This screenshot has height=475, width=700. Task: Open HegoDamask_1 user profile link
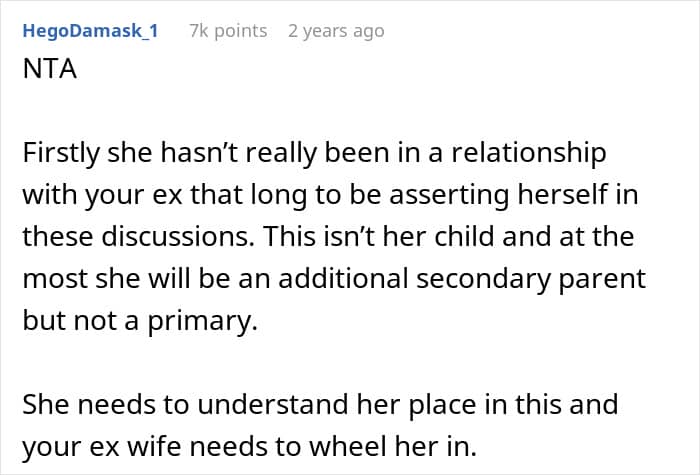click(91, 31)
